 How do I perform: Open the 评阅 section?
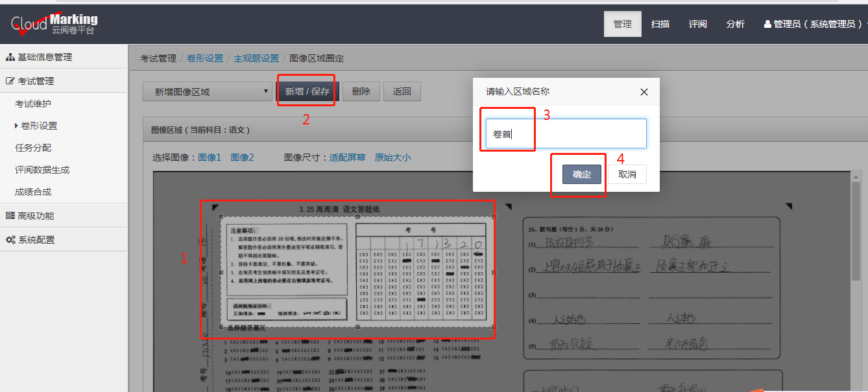click(x=697, y=23)
